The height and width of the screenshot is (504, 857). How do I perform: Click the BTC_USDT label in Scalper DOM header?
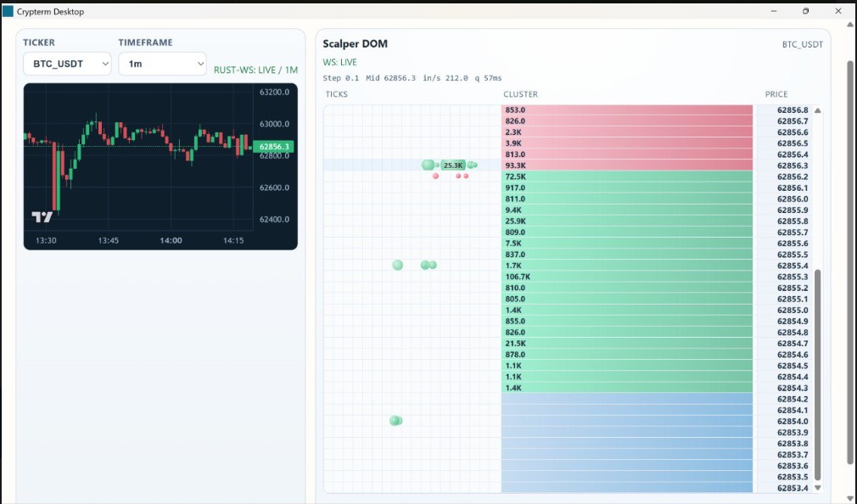[x=801, y=44]
